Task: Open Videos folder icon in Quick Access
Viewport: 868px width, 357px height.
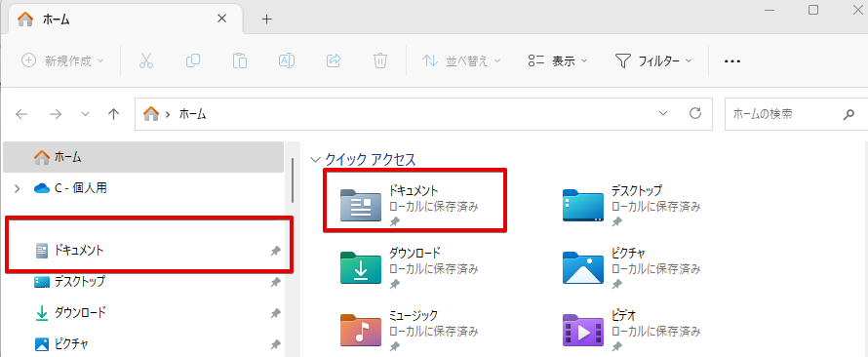Action: tap(583, 331)
